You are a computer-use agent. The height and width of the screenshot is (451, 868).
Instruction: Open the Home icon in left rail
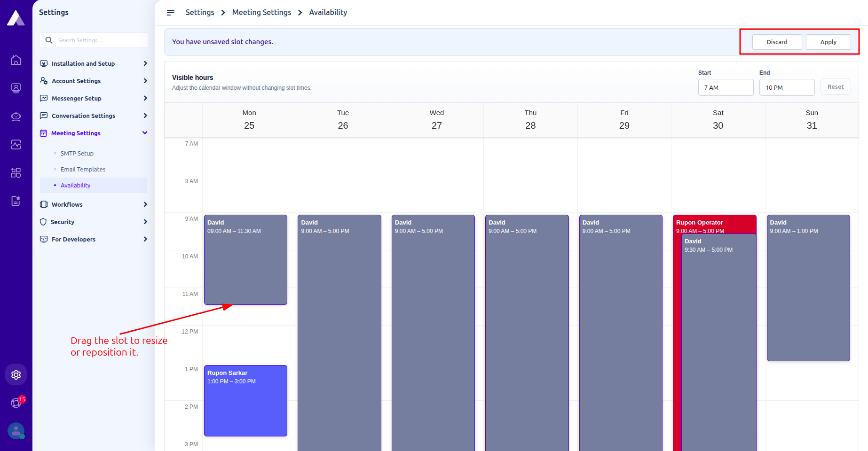tap(16, 60)
